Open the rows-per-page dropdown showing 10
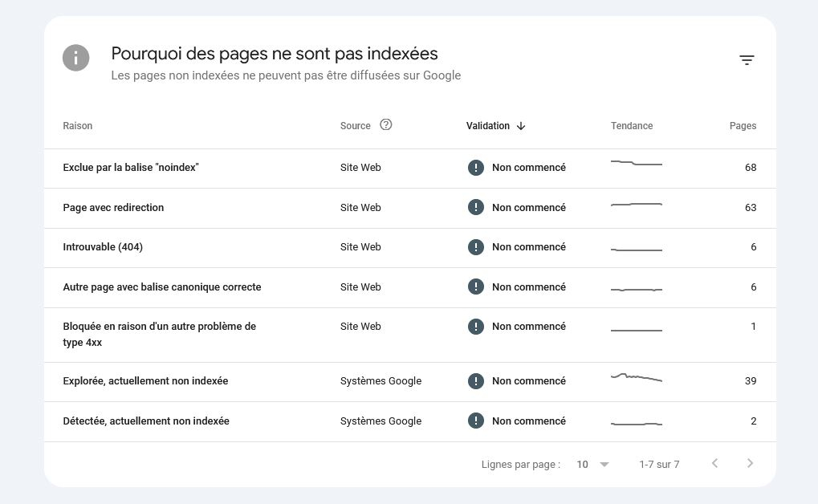Screen dimensions: 818x504 point(592,465)
